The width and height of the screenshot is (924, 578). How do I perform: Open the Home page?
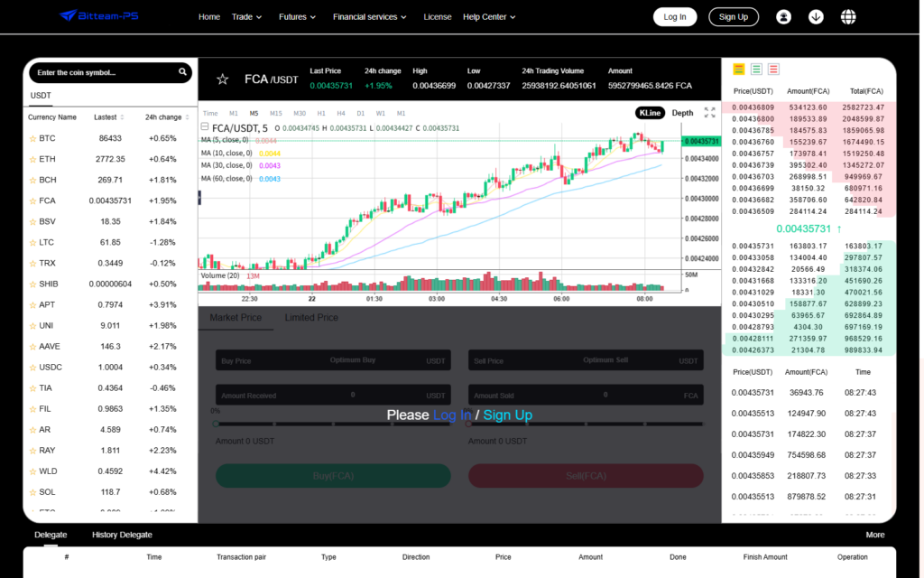(x=209, y=17)
